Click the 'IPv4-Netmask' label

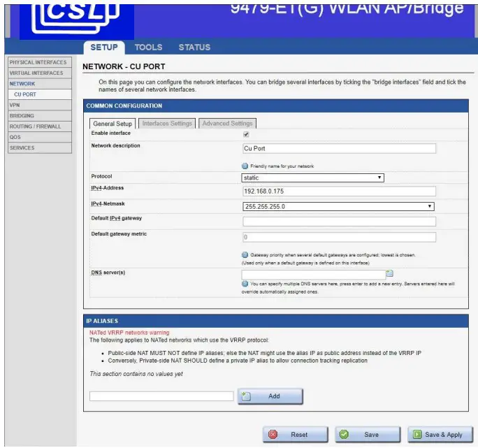pos(108,203)
